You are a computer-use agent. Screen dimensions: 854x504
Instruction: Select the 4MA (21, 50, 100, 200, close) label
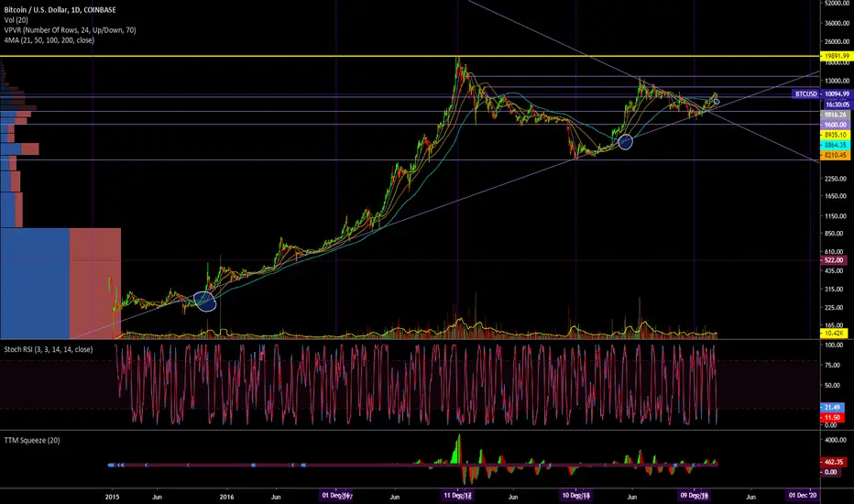point(49,40)
